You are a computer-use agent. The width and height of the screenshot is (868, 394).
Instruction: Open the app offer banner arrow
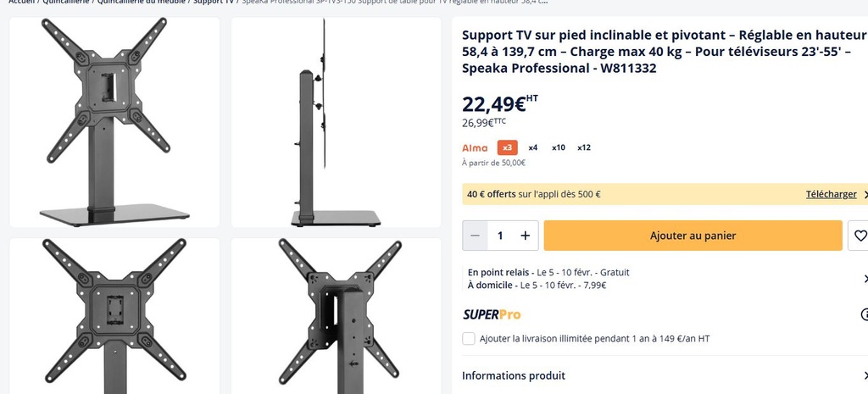865,194
